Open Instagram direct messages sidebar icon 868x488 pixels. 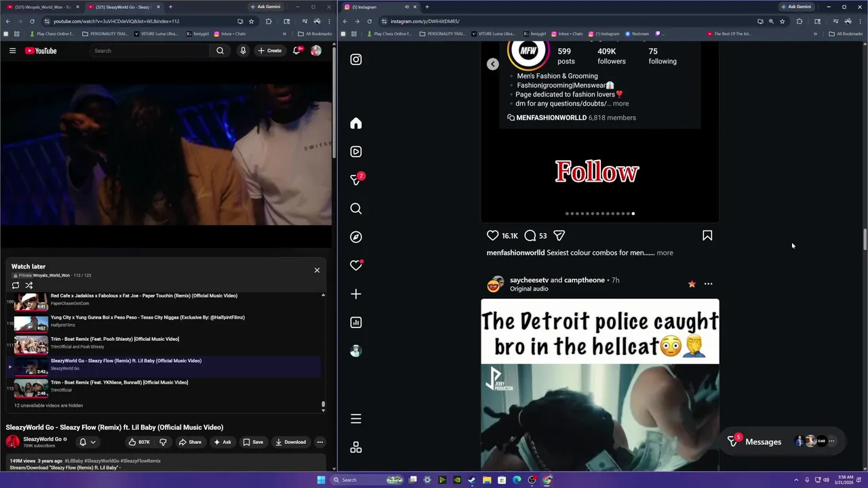(356, 179)
